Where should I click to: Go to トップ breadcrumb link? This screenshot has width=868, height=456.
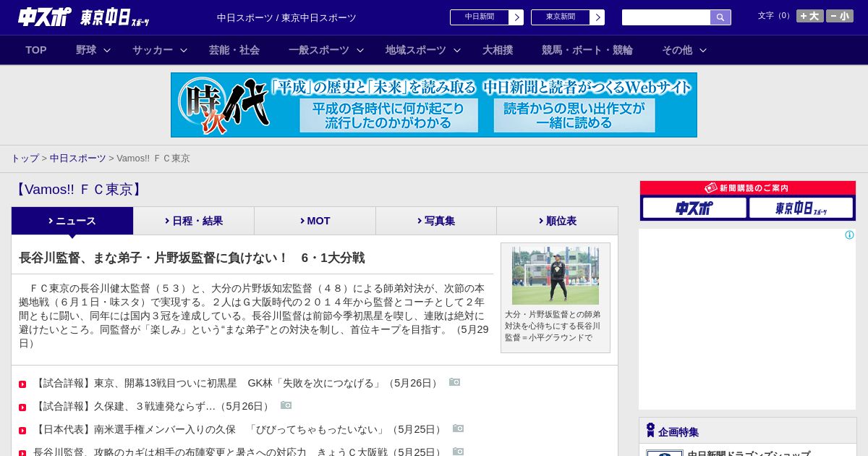pyautogui.click(x=25, y=158)
